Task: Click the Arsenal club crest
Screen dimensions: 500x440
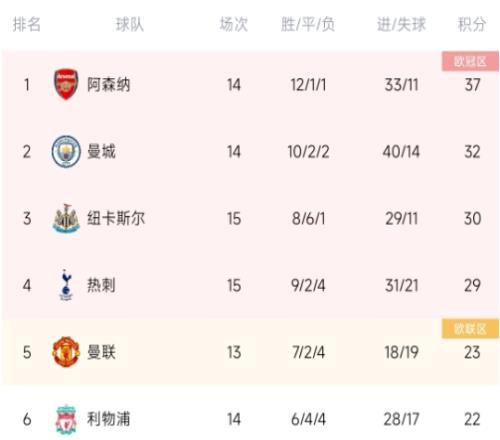Action: 66,85
